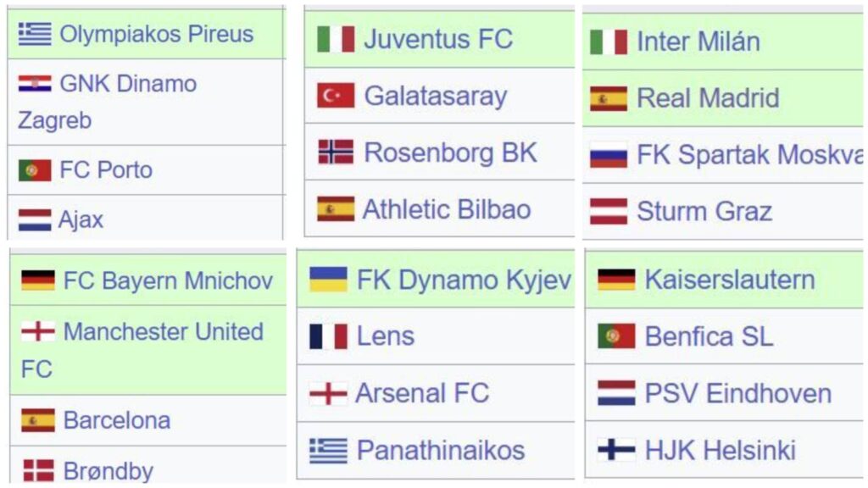Viewport: 868px width, 488px height.
Task: Select the PSV Eindhoven link
Action: [738, 393]
